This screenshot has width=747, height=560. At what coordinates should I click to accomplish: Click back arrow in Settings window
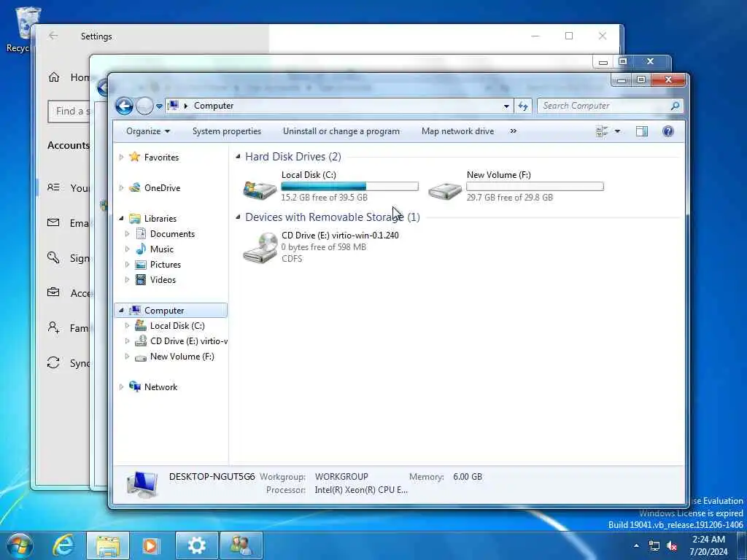pos(53,36)
